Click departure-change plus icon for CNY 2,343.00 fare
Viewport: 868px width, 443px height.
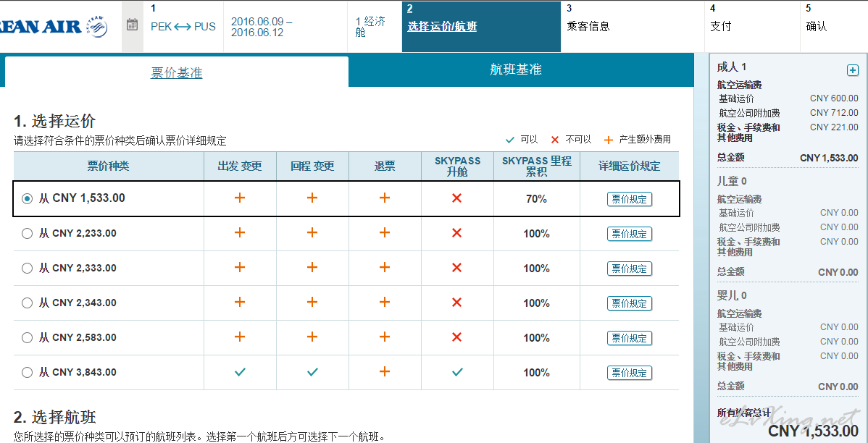[240, 302]
